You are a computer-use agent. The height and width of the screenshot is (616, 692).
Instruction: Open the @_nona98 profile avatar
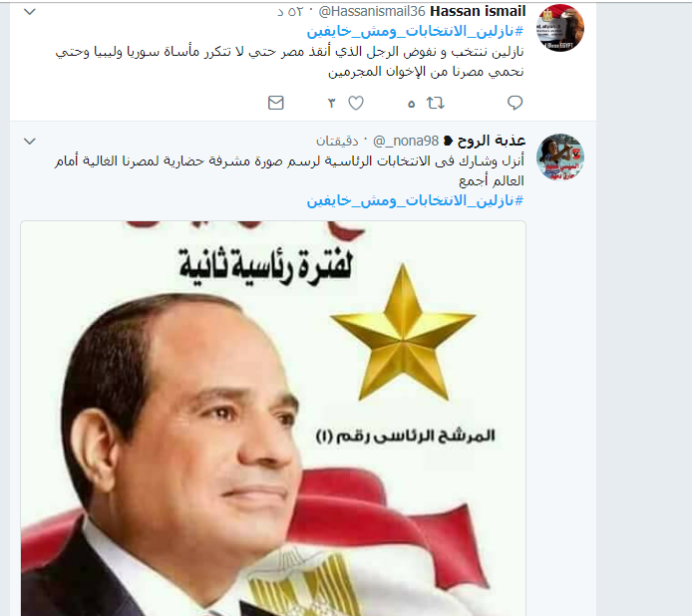click(x=560, y=157)
